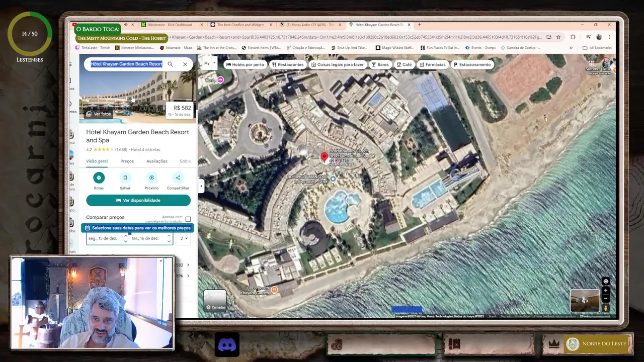Click the search magnifier icon in Maps
The image size is (644, 362).
tap(170, 64)
